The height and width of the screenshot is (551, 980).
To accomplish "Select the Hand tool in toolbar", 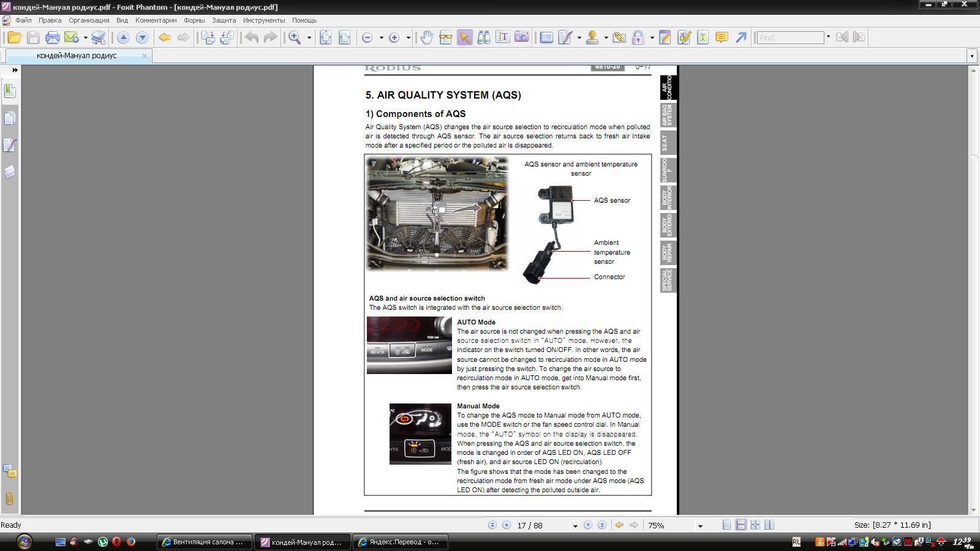I will 426,37.
